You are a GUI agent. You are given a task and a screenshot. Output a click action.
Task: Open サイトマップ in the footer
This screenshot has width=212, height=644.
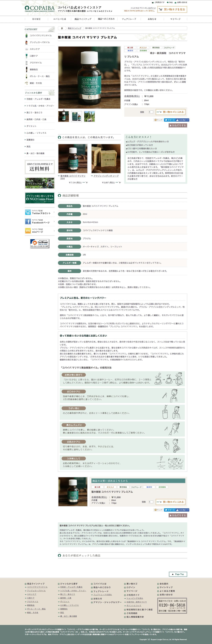point(166,587)
